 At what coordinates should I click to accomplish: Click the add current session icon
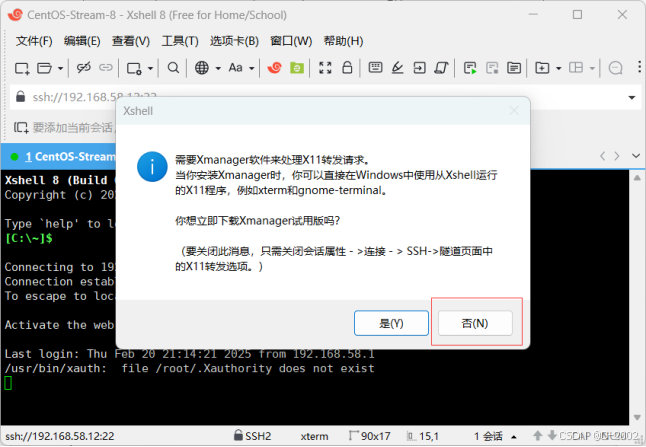coord(21,128)
